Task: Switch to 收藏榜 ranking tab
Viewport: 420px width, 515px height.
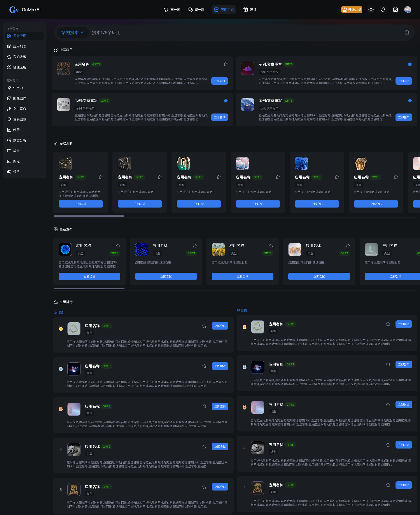Action: (x=242, y=310)
